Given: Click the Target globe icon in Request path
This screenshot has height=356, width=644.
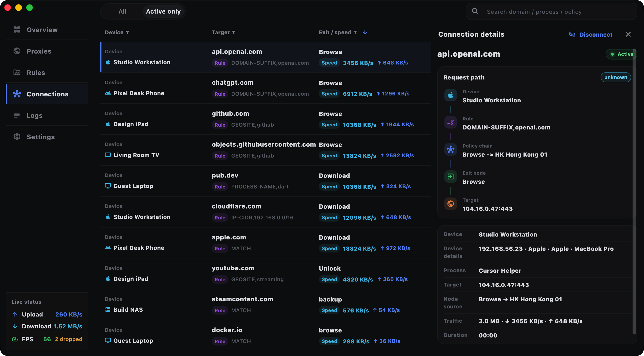Looking at the screenshot, I should pos(451,204).
